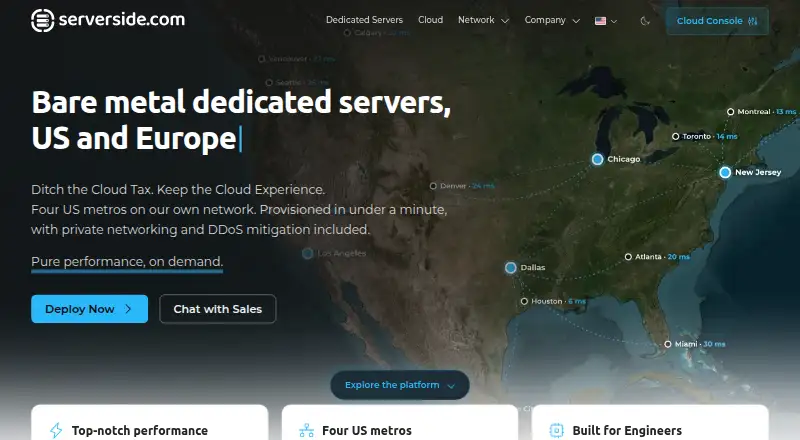Select the Chicago map marker
This screenshot has height=440, width=800.
point(597,159)
